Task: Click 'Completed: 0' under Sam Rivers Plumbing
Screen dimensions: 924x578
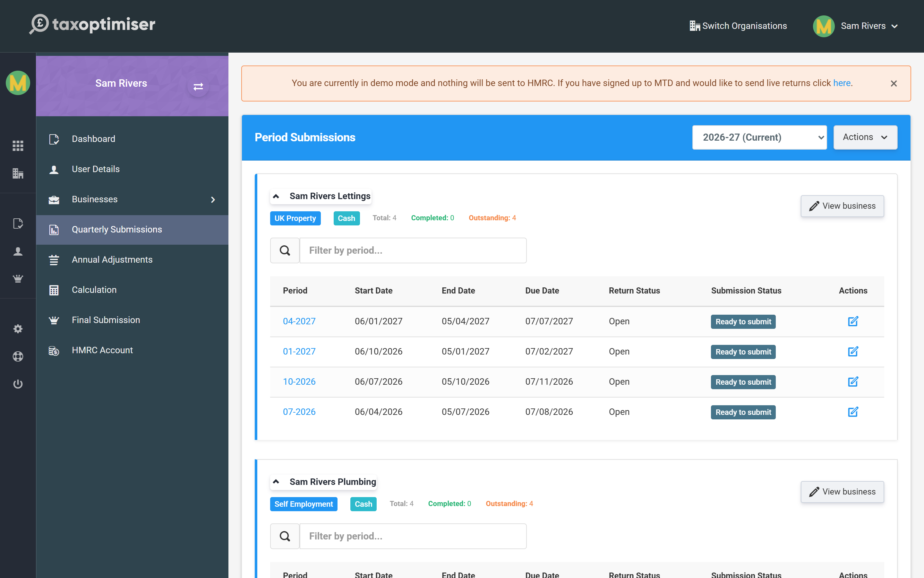Action: pyautogui.click(x=449, y=504)
